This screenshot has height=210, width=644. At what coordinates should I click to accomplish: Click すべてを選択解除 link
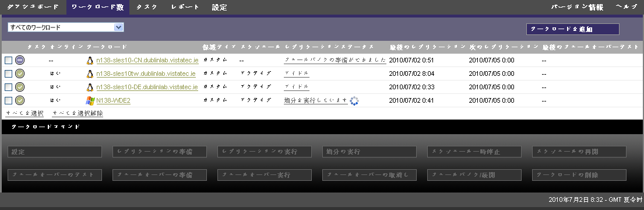tap(78, 113)
